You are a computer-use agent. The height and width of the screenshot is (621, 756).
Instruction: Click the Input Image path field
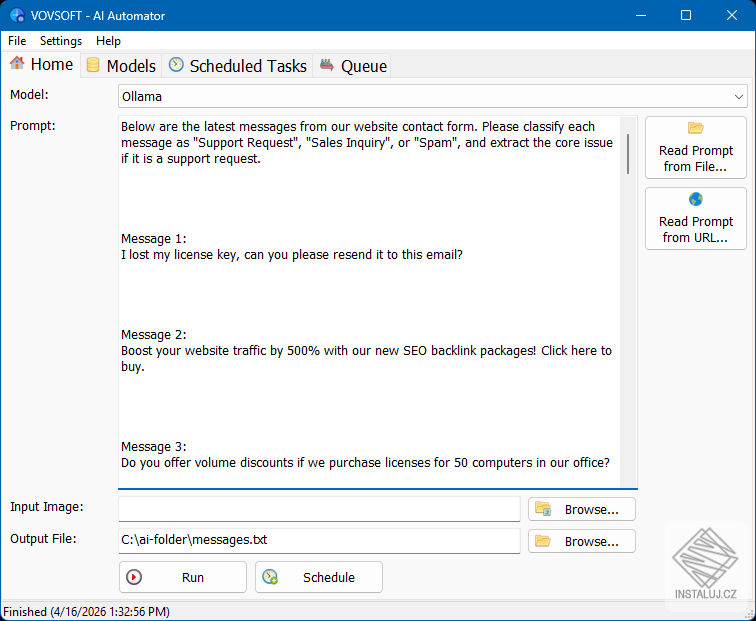point(319,509)
